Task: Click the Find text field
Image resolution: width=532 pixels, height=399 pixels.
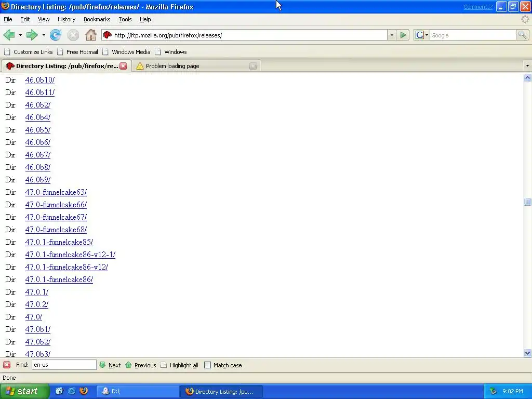Action: pyautogui.click(x=64, y=365)
